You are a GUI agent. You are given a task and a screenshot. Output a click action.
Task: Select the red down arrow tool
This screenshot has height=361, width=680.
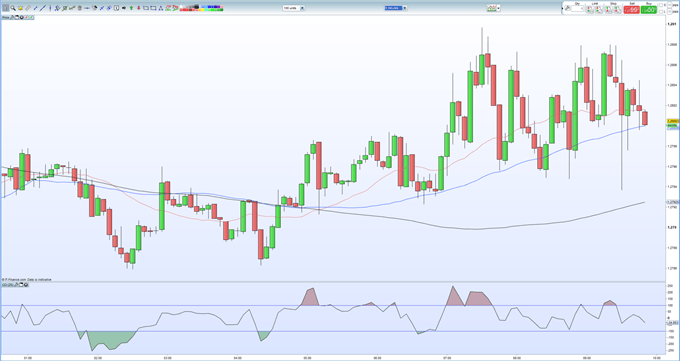tap(139, 8)
